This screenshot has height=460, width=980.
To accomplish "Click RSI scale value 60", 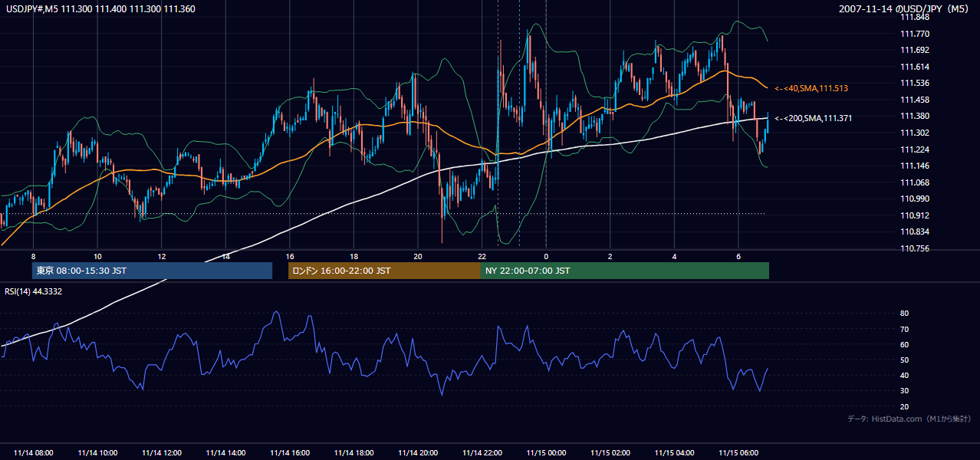I will (904, 344).
